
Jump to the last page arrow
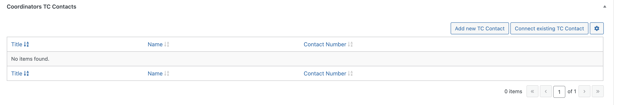tap(598, 91)
